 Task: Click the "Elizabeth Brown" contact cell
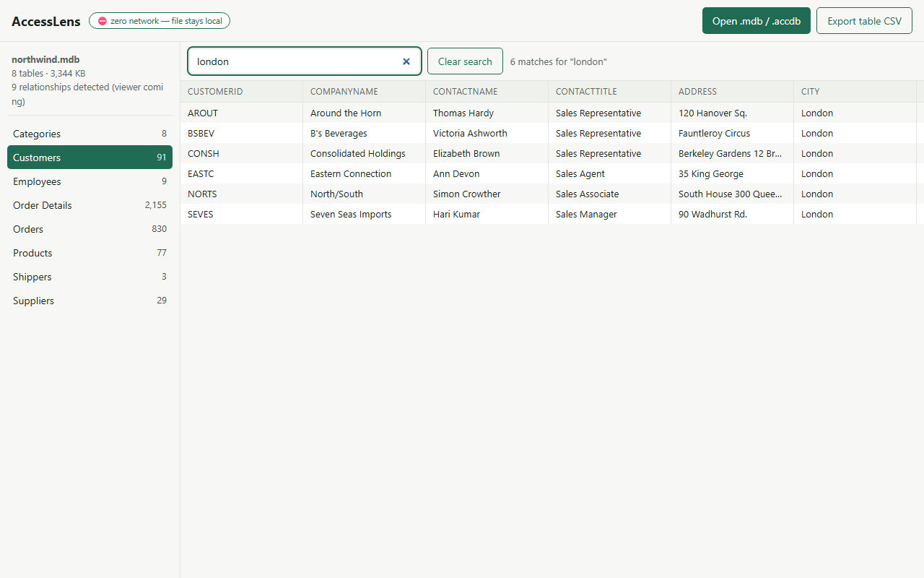coord(487,153)
